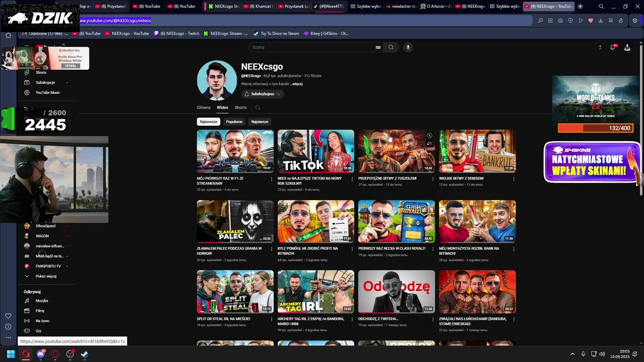This screenshot has height=362, width=644.
Task: Open the Try To Drive na Steam bookmark
Action: point(276,34)
